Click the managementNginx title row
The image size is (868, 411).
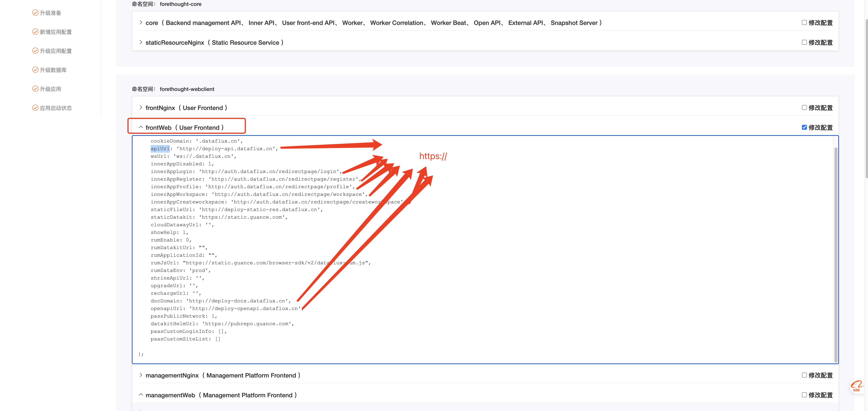(x=223, y=375)
